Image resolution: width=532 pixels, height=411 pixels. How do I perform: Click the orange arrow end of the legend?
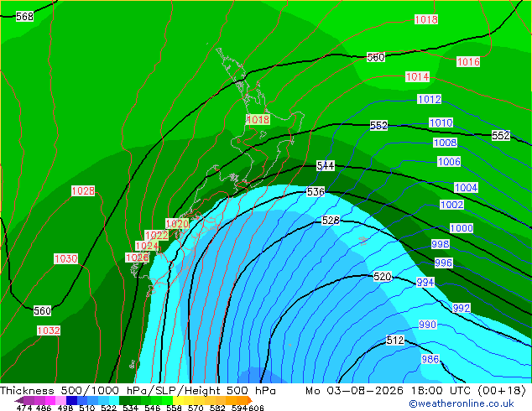click(x=250, y=400)
